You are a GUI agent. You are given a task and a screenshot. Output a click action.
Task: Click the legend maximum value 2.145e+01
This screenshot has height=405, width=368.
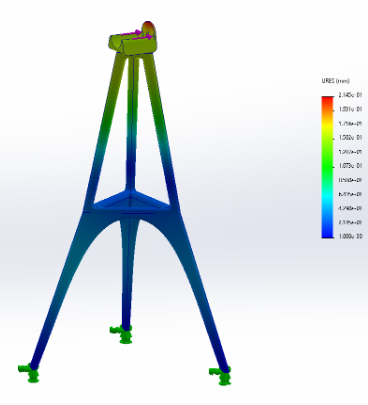coord(350,95)
